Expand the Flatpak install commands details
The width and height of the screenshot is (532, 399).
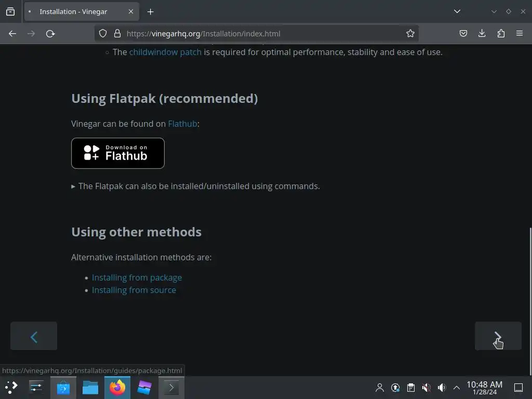[195, 187]
